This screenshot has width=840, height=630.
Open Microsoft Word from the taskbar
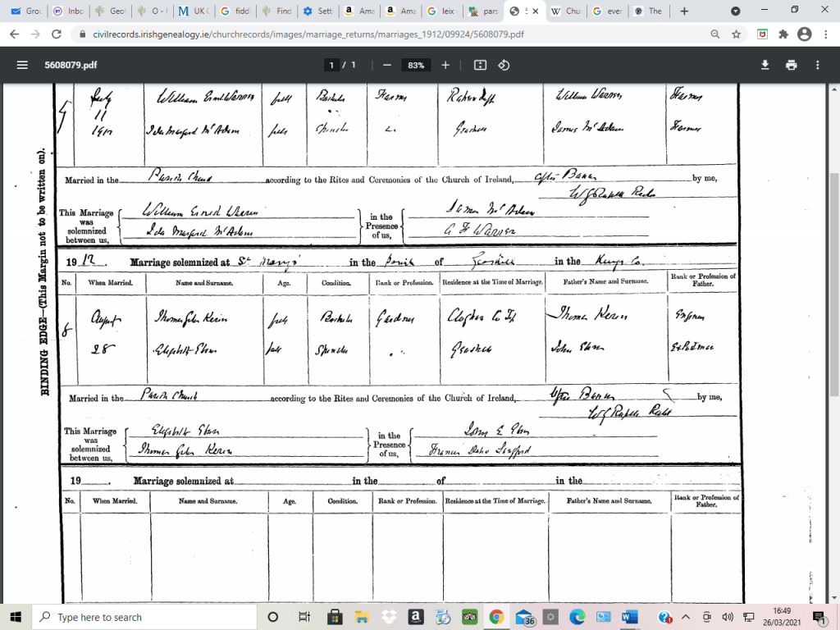tap(629, 617)
